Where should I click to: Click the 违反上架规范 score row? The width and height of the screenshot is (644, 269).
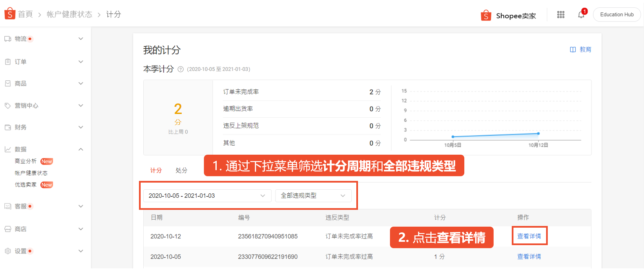(302, 126)
